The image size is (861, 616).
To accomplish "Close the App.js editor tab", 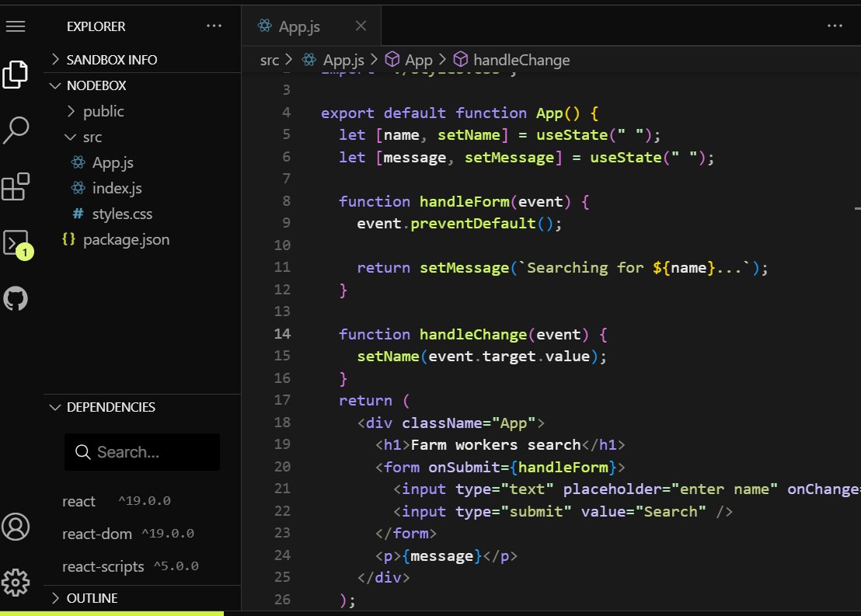I will pyautogui.click(x=361, y=26).
